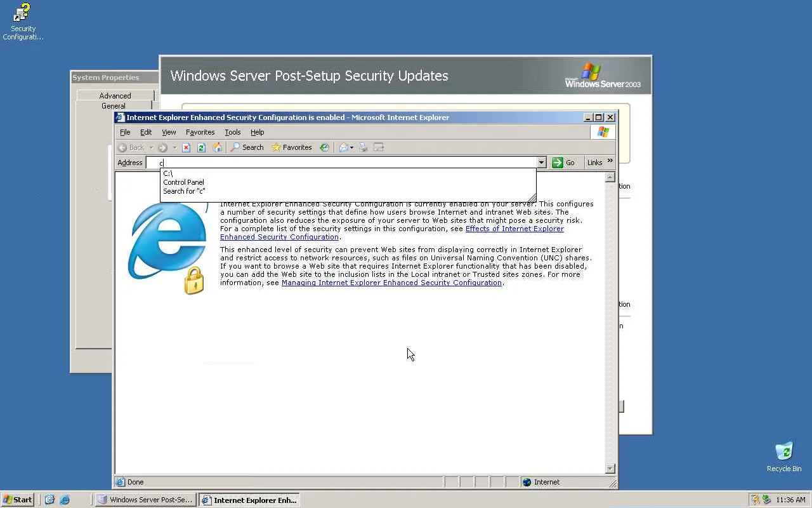
Task: Open the Search pane from the toolbar
Action: 247,147
